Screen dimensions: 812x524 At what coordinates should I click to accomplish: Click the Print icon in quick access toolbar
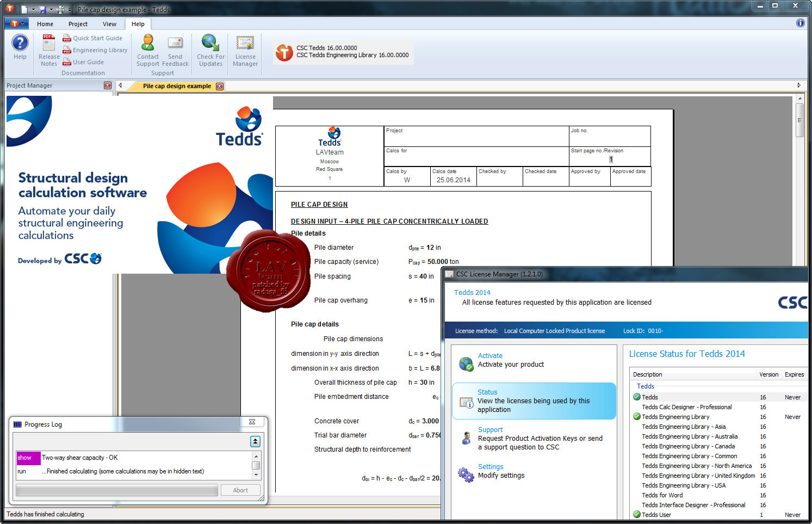click(61, 9)
